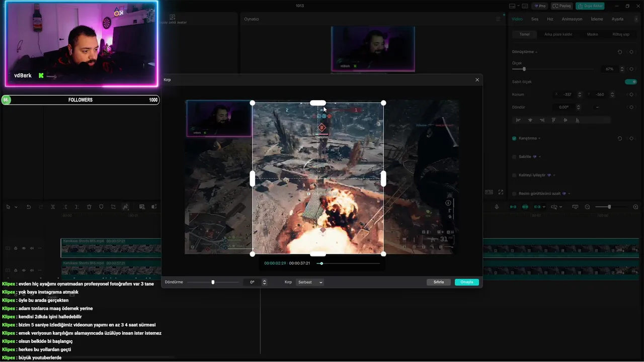Click the undo arrow in timeline toolbar

[29, 207]
